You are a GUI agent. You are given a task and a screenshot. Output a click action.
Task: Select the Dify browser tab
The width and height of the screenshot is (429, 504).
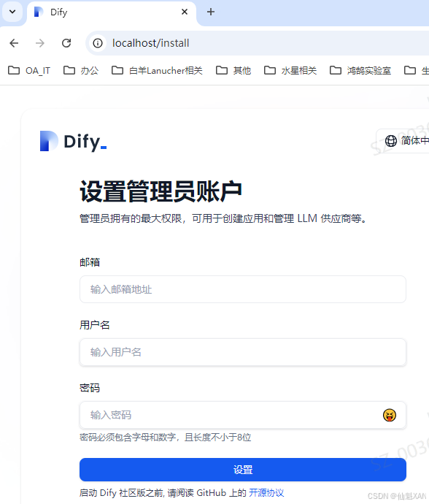point(112,12)
